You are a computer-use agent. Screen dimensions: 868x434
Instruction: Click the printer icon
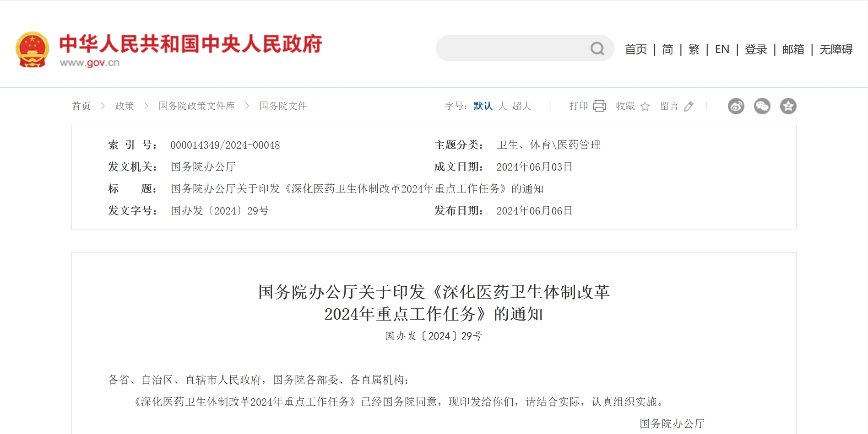point(599,106)
